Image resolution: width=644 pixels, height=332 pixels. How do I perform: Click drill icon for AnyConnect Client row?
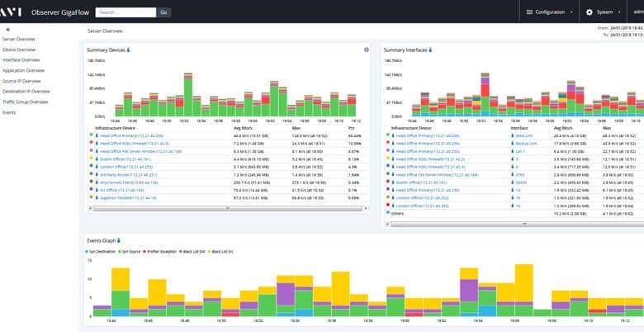(x=97, y=182)
